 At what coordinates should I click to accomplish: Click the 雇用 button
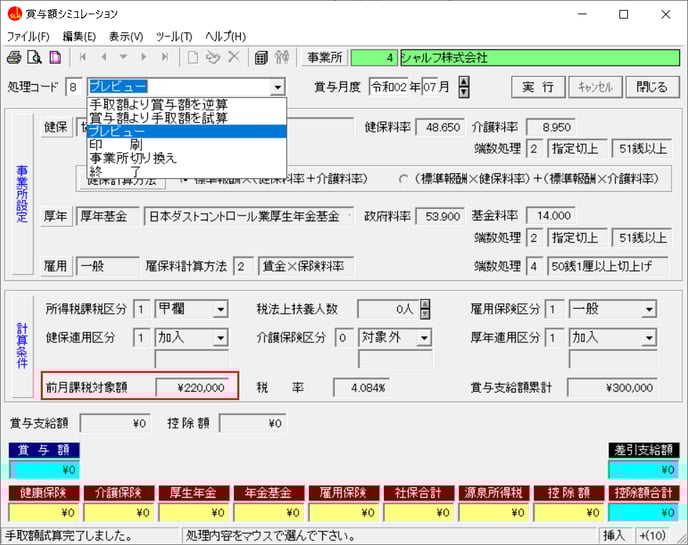[56, 265]
